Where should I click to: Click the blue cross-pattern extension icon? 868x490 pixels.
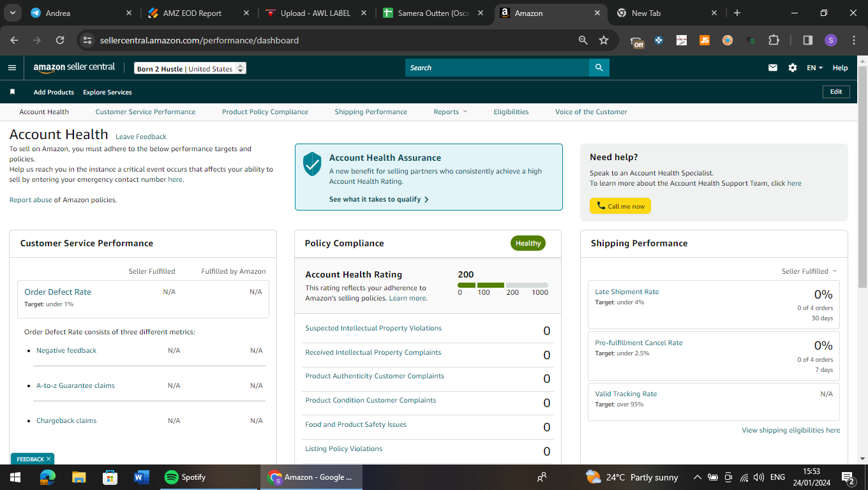click(x=659, y=40)
